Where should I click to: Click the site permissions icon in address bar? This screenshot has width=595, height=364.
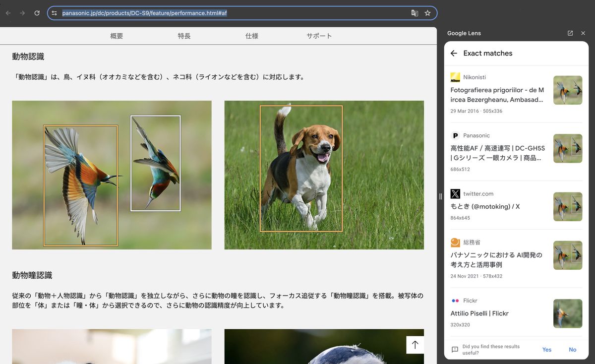54,13
